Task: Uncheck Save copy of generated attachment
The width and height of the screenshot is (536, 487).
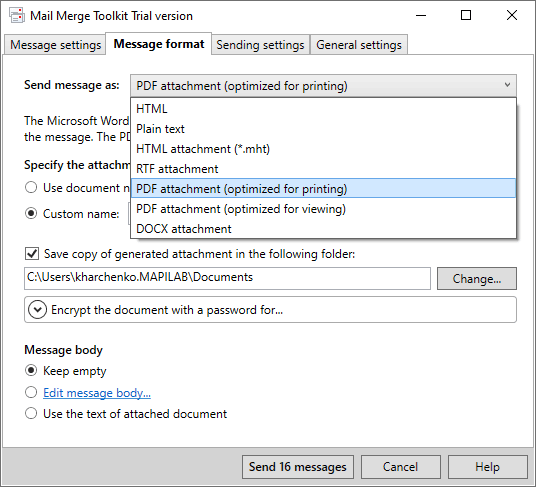Action: [32, 254]
